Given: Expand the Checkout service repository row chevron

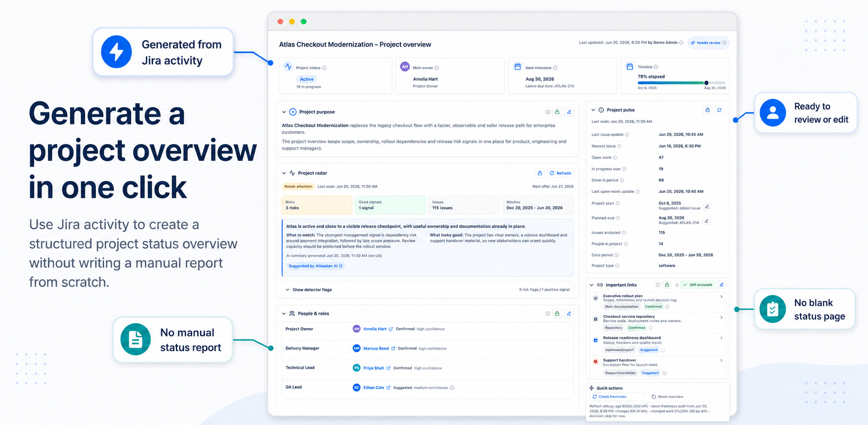Looking at the screenshot, I should pyautogui.click(x=721, y=317).
